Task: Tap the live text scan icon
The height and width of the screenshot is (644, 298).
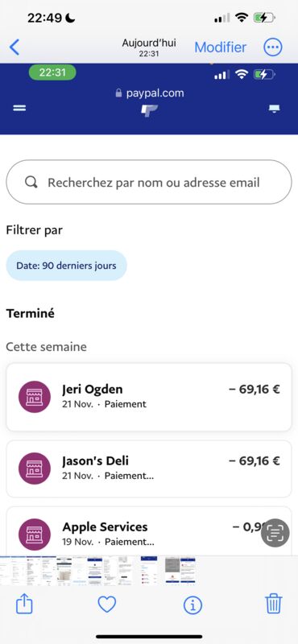Action: pyautogui.click(x=275, y=533)
